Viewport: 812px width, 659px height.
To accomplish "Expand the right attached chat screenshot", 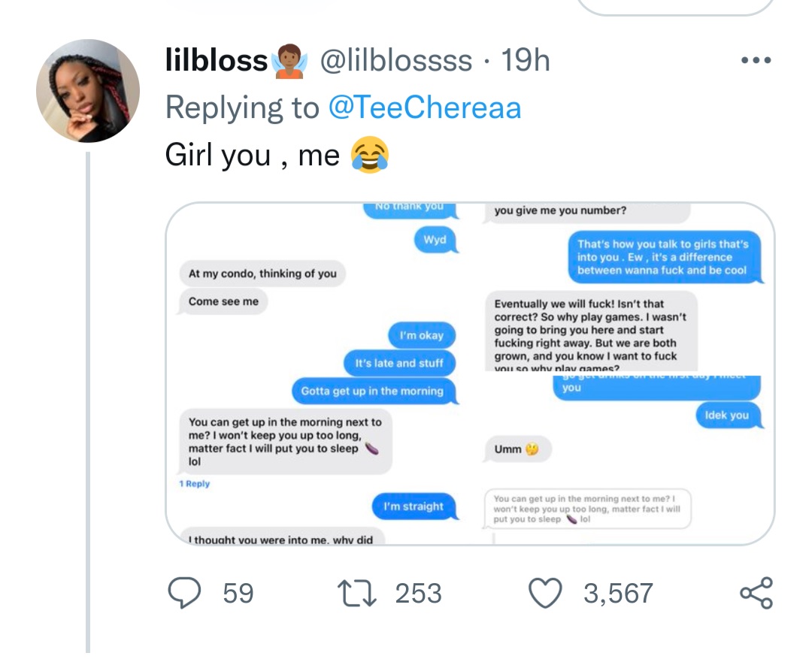I will click(x=626, y=374).
